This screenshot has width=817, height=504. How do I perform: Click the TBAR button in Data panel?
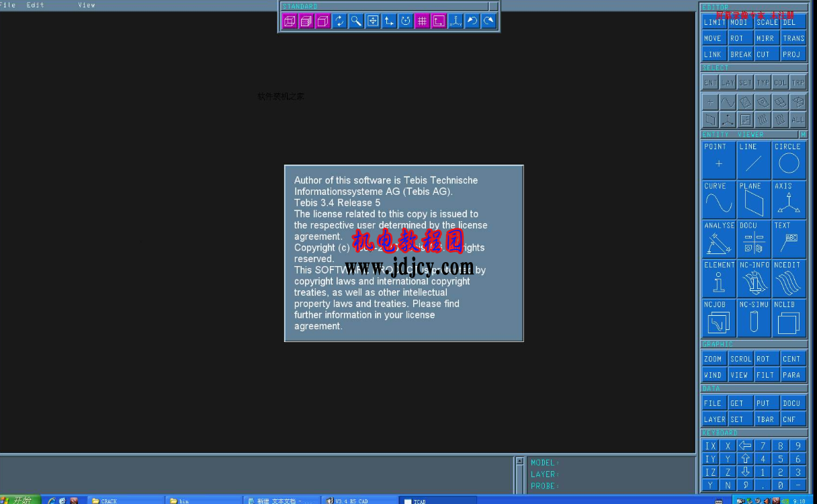(x=767, y=419)
